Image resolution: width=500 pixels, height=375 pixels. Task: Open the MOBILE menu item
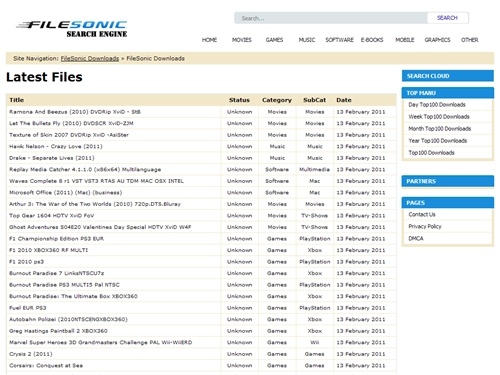(405, 40)
